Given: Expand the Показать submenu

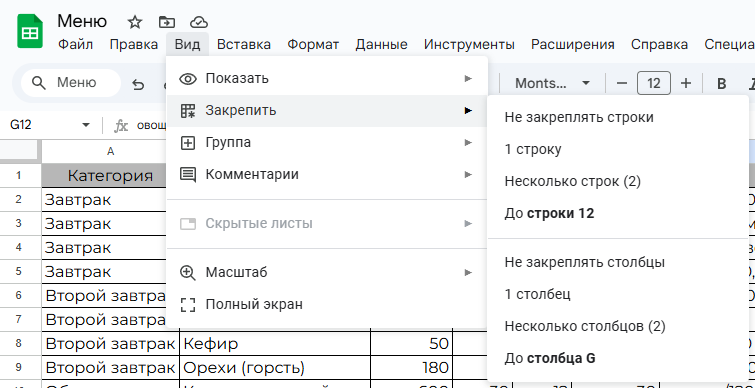Looking at the screenshot, I should (327, 78).
